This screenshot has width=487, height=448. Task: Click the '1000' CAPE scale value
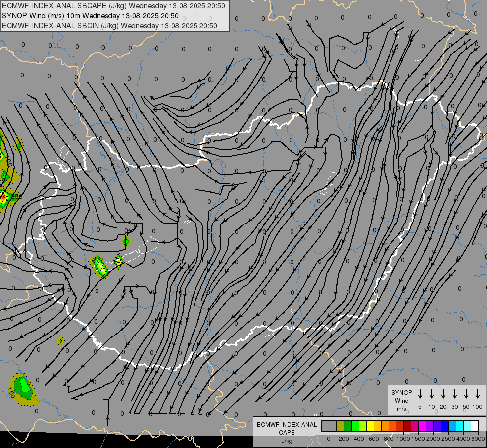click(x=403, y=439)
